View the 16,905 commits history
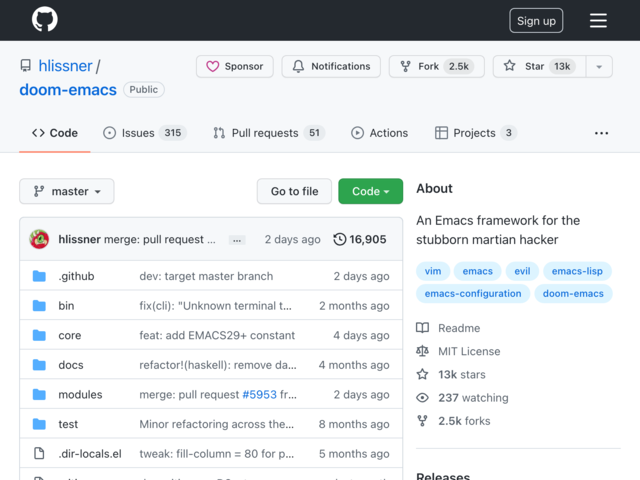640x480 pixels. click(360, 239)
